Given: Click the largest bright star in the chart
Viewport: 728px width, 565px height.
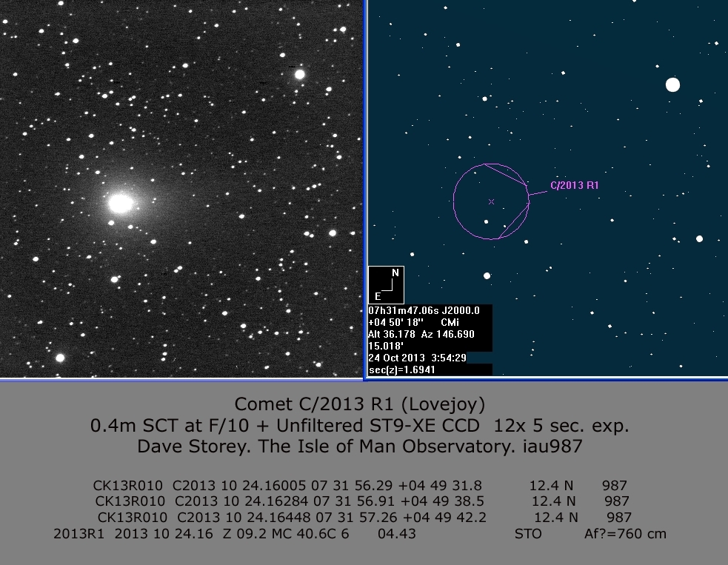Looking at the screenshot, I should (672, 85).
